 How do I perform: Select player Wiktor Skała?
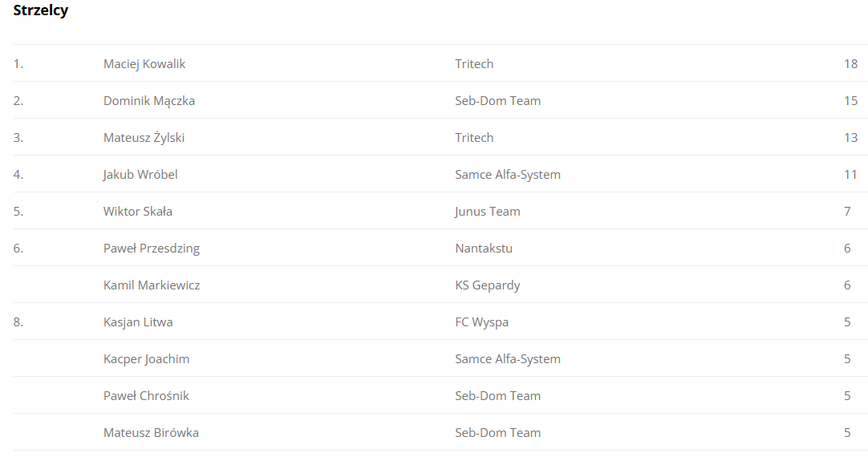click(138, 212)
